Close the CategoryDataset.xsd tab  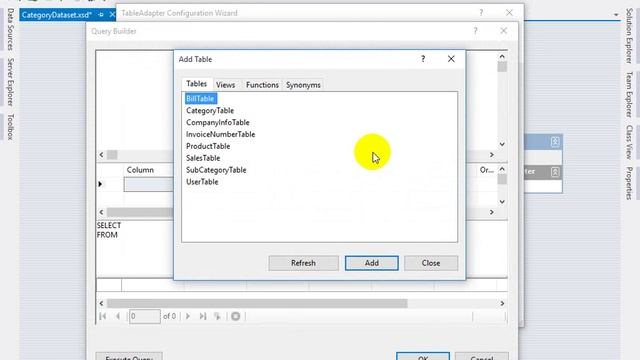tap(112, 15)
